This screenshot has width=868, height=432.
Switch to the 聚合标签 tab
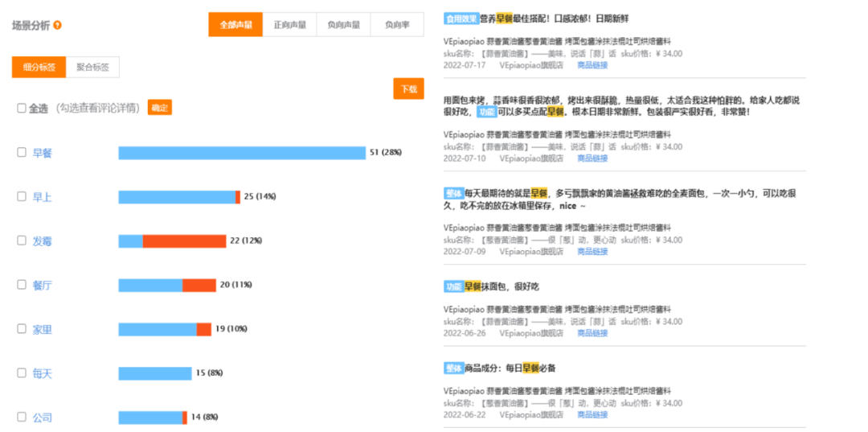(92, 67)
